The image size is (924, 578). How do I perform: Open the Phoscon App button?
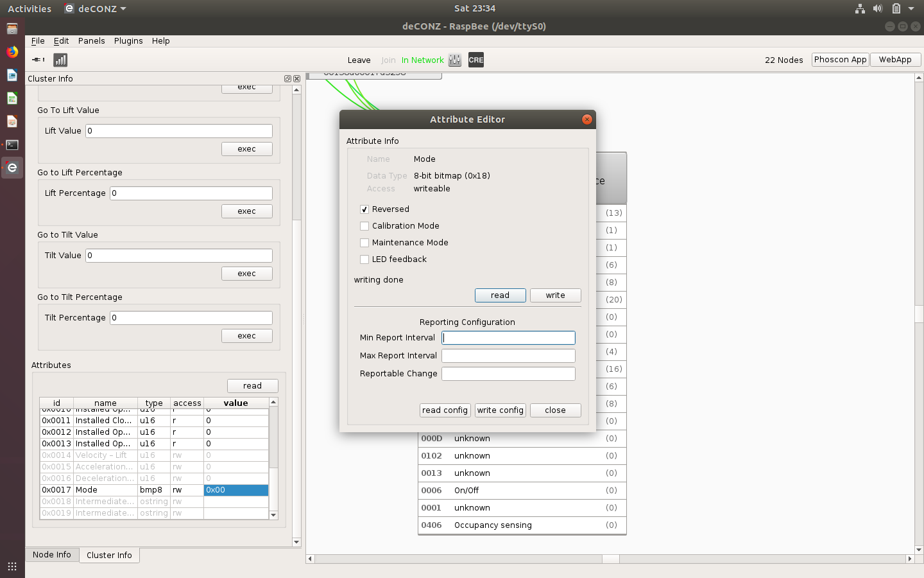coord(840,60)
